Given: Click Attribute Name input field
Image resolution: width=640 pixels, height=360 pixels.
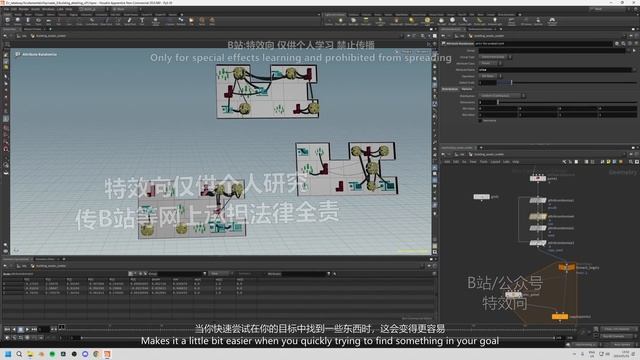Looking at the screenshot, I should tap(555, 70).
